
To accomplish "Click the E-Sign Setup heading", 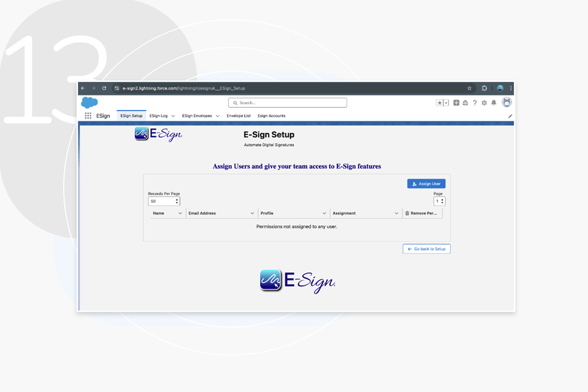I will tap(269, 134).
